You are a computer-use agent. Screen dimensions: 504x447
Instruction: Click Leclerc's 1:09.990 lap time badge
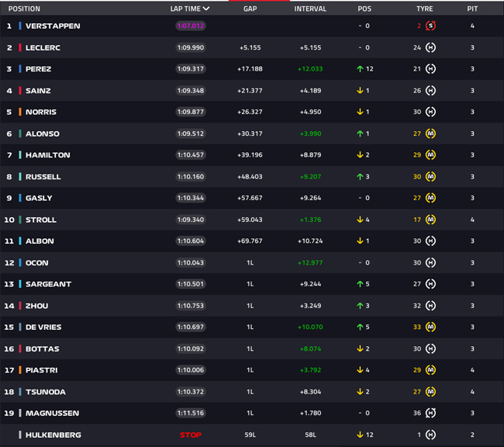(191, 47)
